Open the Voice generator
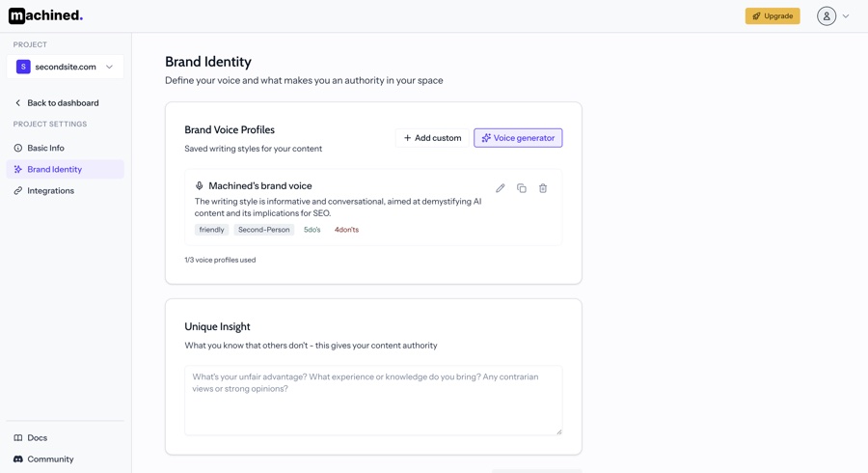The width and height of the screenshot is (868, 473). pos(518,138)
